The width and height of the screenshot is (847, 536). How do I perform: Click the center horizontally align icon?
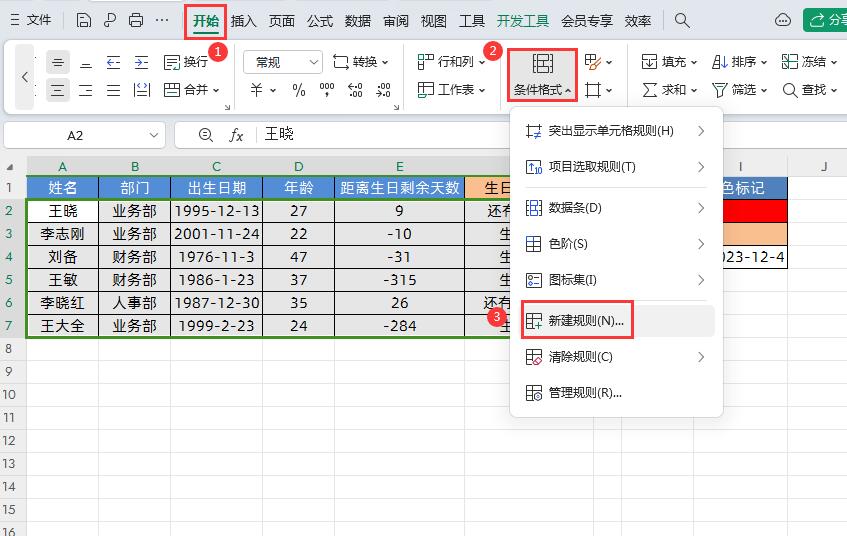pos(57,90)
